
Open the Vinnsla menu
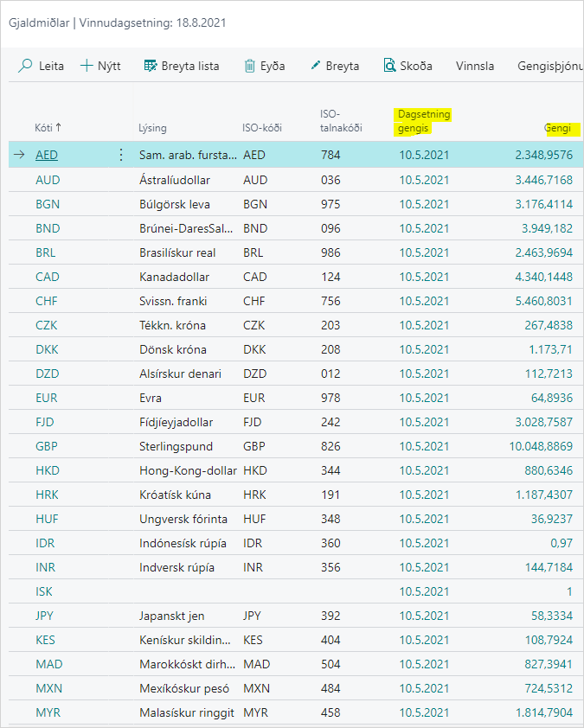tap(475, 66)
